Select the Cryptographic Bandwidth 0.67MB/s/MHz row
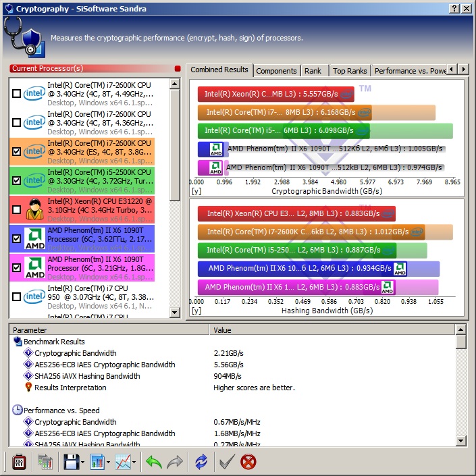 point(232,422)
